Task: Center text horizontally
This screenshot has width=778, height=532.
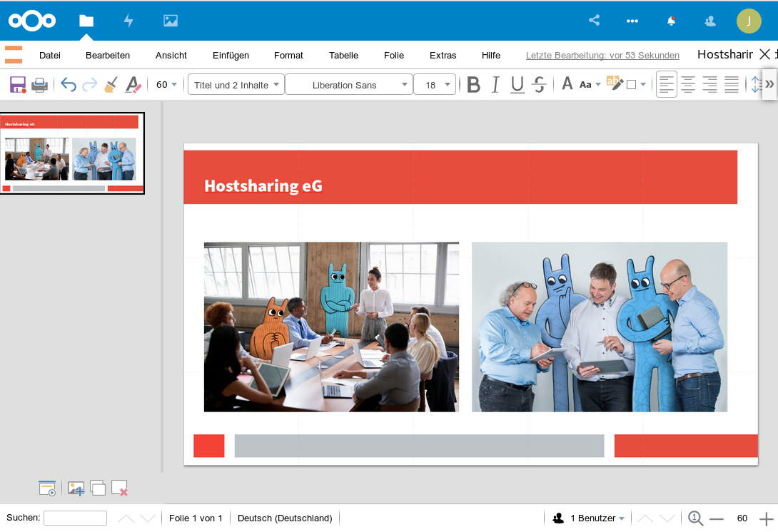Action: (x=687, y=84)
